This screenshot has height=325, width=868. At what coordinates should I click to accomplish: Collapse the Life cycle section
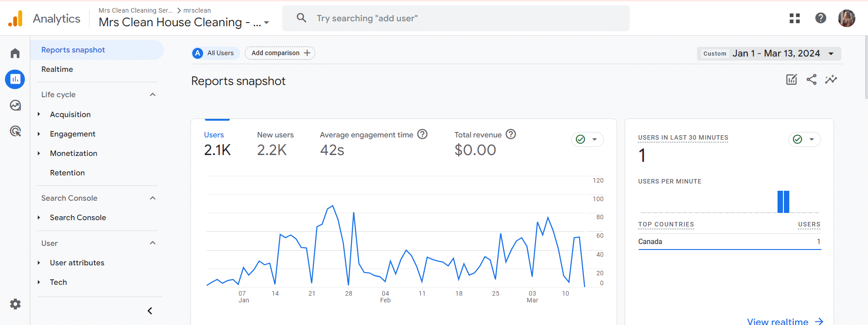(152, 94)
